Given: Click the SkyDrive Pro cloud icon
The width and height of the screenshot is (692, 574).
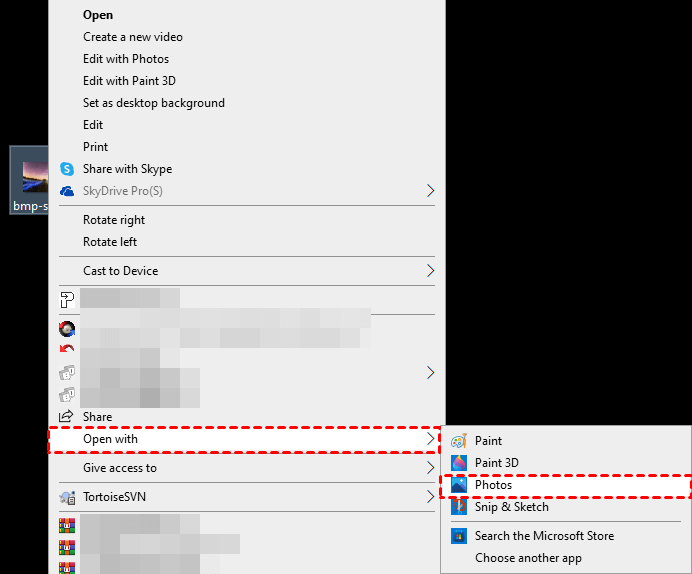Looking at the screenshot, I should (x=67, y=191).
